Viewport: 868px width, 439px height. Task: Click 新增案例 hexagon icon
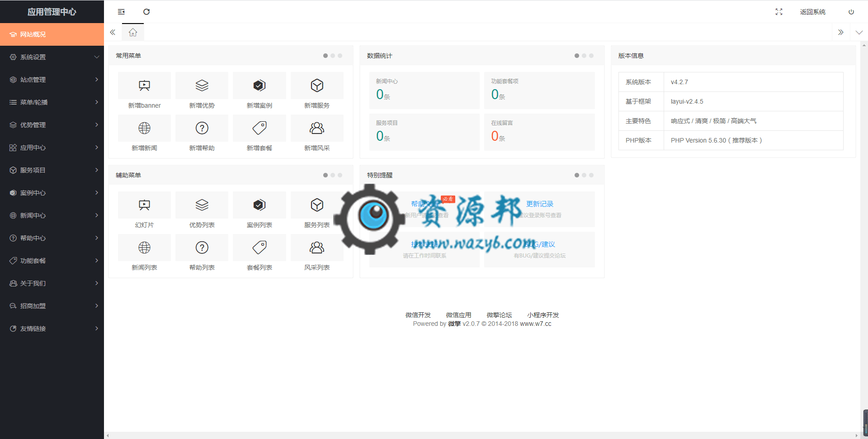(259, 86)
